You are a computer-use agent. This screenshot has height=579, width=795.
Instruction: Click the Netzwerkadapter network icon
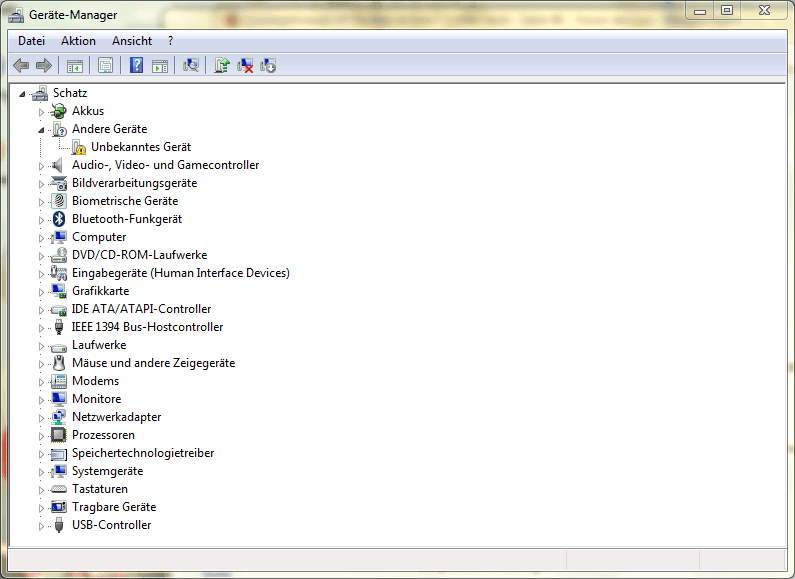pos(59,417)
